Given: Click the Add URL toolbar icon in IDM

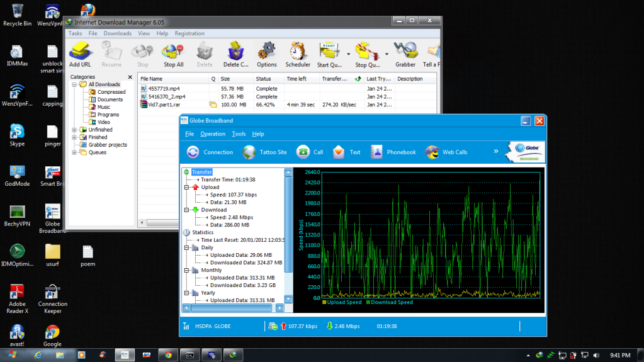Looking at the screenshot, I should pyautogui.click(x=80, y=54).
